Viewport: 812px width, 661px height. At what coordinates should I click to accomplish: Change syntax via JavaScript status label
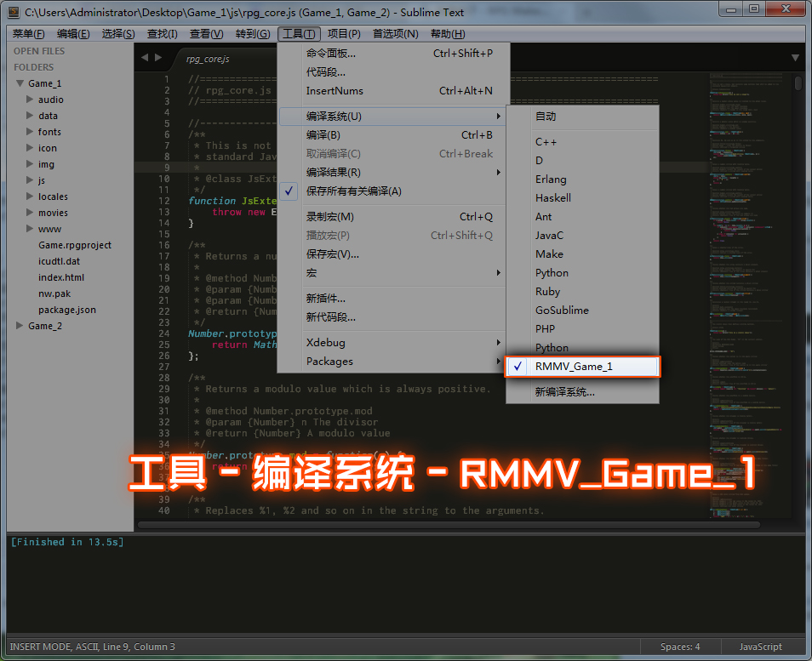click(760, 647)
